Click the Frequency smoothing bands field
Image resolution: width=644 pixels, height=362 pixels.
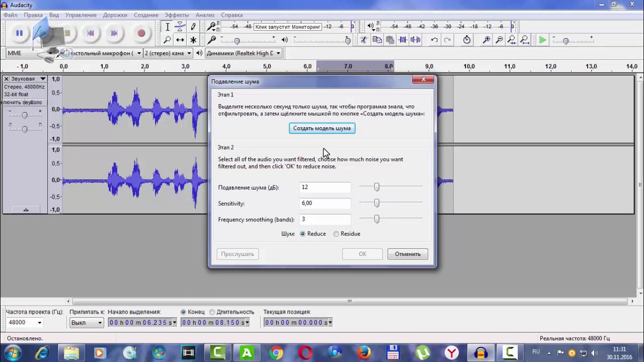point(325,219)
